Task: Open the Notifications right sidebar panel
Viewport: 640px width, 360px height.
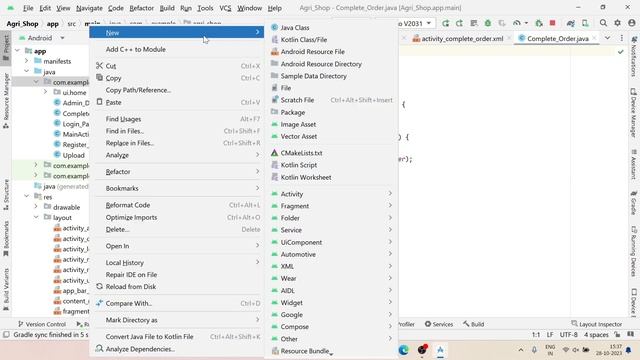Action: tap(634, 56)
